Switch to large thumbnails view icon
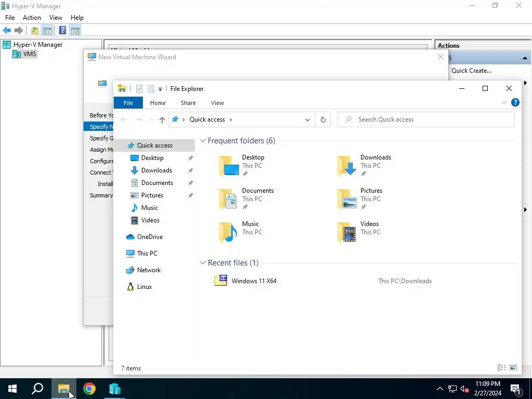This screenshot has width=532, height=399. point(513,368)
